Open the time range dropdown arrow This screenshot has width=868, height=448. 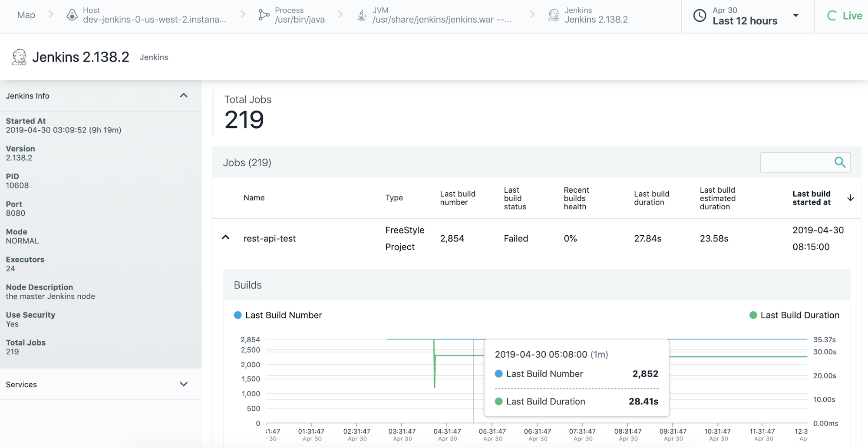click(795, 16)
